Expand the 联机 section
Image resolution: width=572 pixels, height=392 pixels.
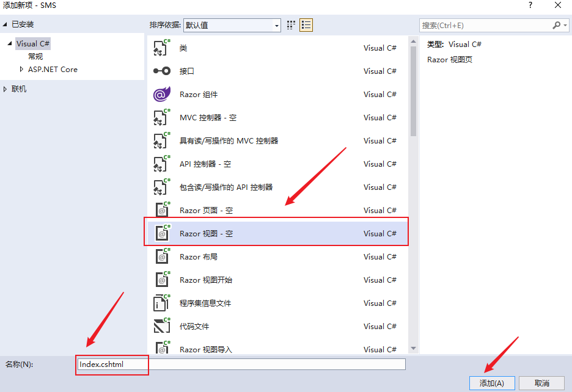point(5,89)
